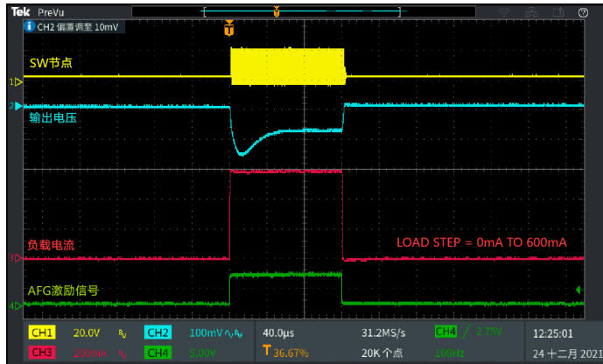Click the 负载电流 waveform label
Screen dimensions: 603x364
(51, 245)
